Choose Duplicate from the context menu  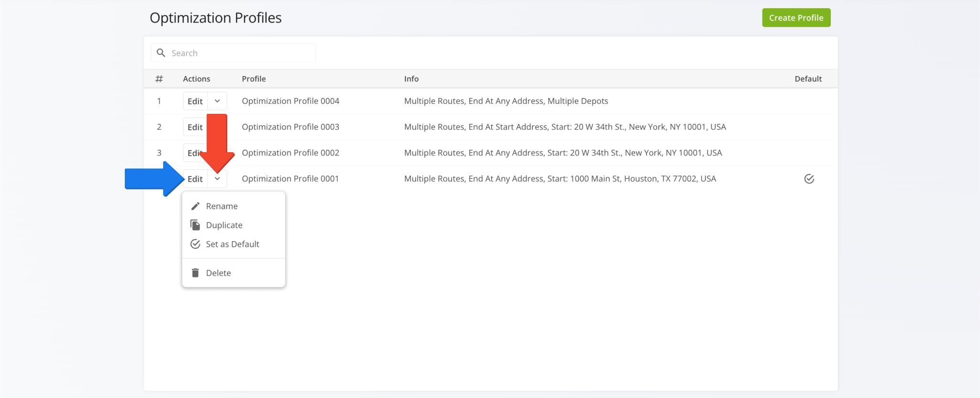point(234,225)
